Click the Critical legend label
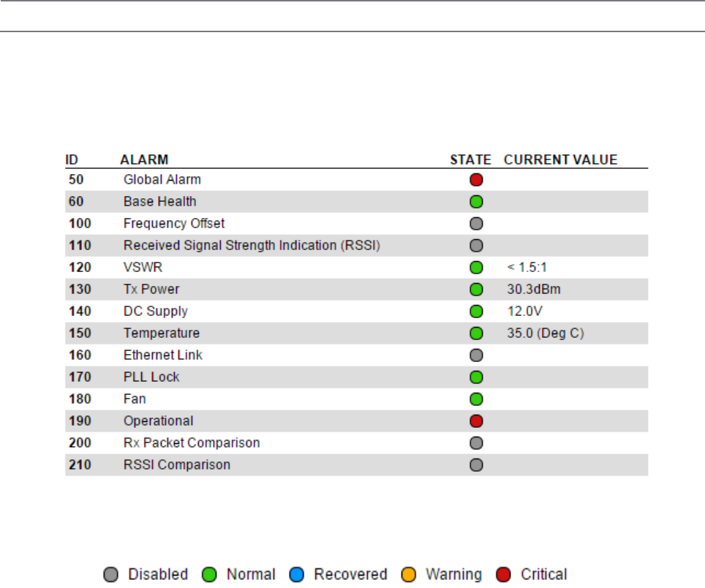705x588 pixels. pyautogui.click(x=544, y=575)
